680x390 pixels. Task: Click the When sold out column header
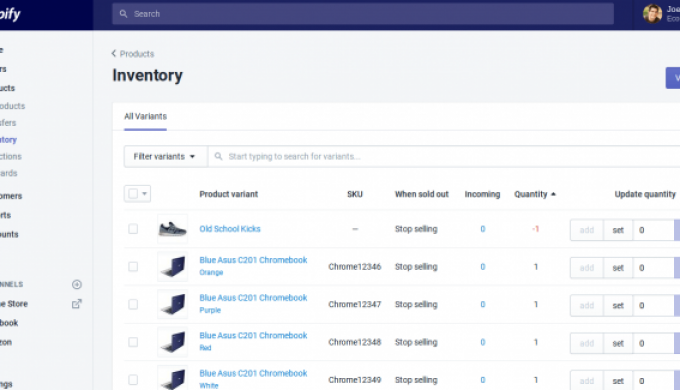[422, 194]
